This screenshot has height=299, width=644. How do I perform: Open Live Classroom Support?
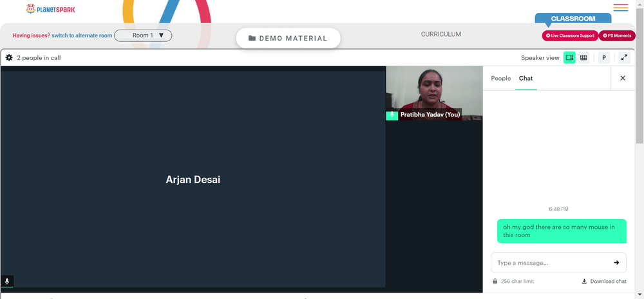click(x=570, y=35)
